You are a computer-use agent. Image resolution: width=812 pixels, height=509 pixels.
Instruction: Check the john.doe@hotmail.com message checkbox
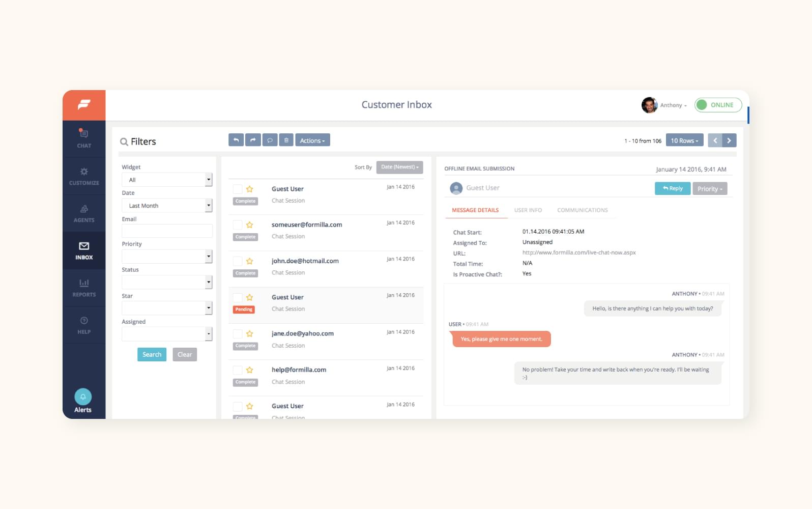point(238,261)
